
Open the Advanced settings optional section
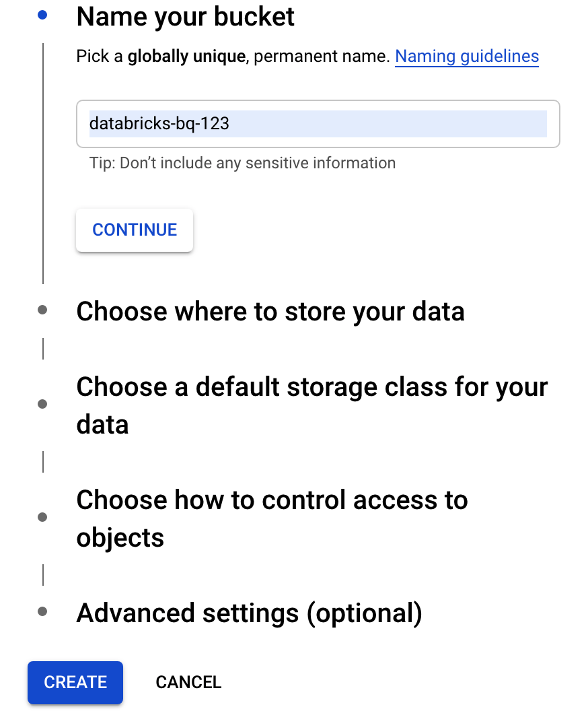coord(250,613)
